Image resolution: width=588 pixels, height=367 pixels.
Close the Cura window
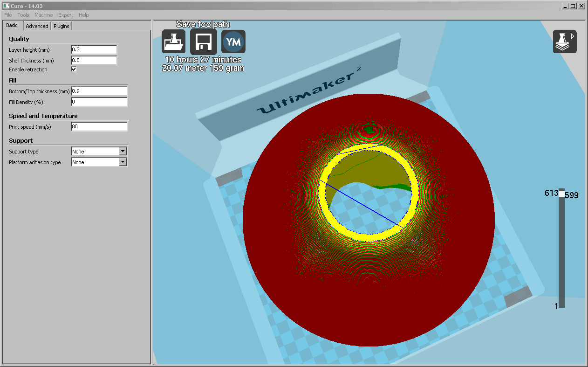tap(581, 6)
